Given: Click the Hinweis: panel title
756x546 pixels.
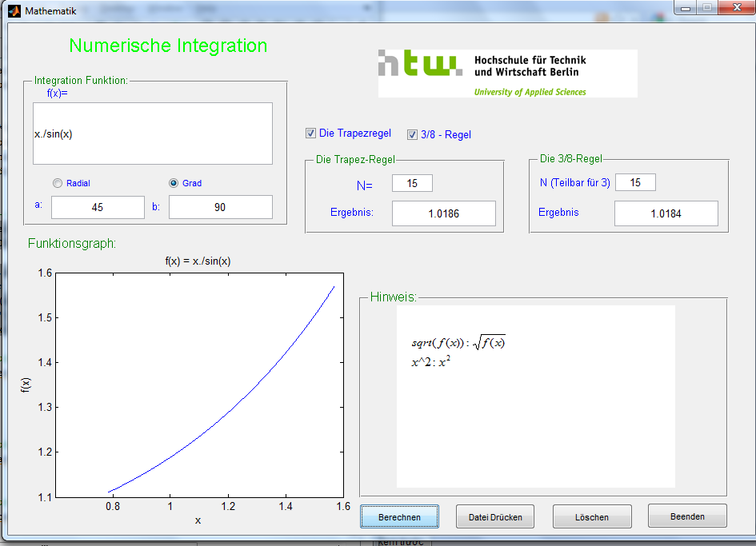Looking at the screenshot, I should [393, 297].
